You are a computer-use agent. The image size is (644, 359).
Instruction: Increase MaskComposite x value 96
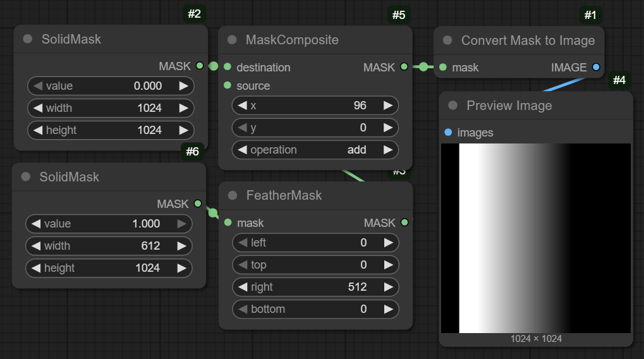388,106
